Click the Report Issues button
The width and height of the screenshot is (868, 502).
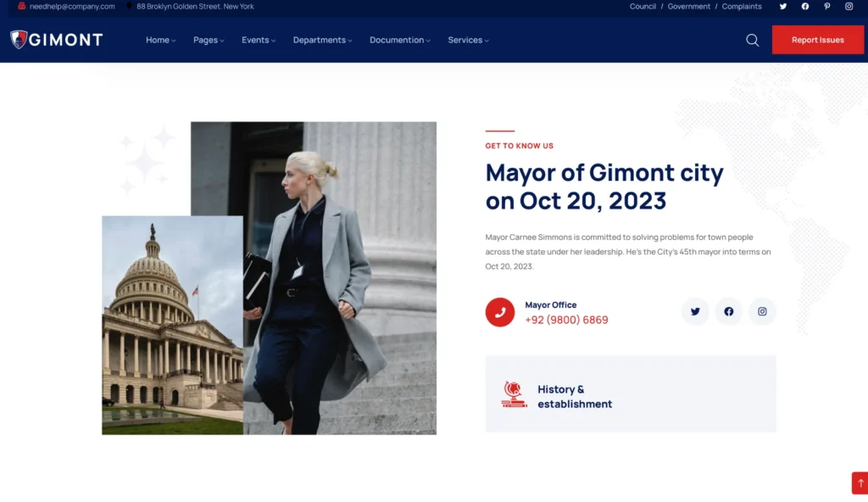(x=817, y=40)
